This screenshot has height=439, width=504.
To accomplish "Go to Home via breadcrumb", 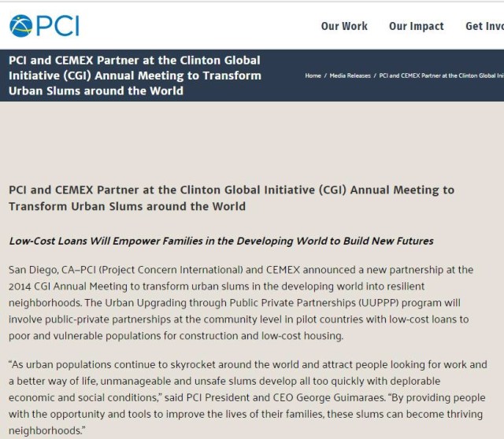I will pyautogui.click(x=313, y=76).
